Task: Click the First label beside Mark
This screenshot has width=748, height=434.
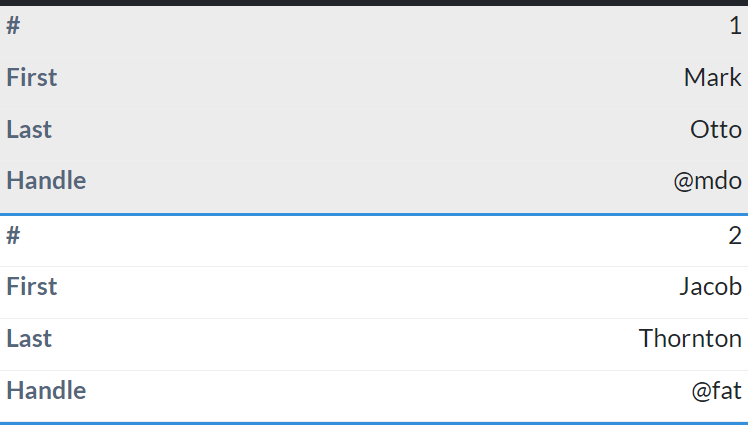Action: (32, 78)
